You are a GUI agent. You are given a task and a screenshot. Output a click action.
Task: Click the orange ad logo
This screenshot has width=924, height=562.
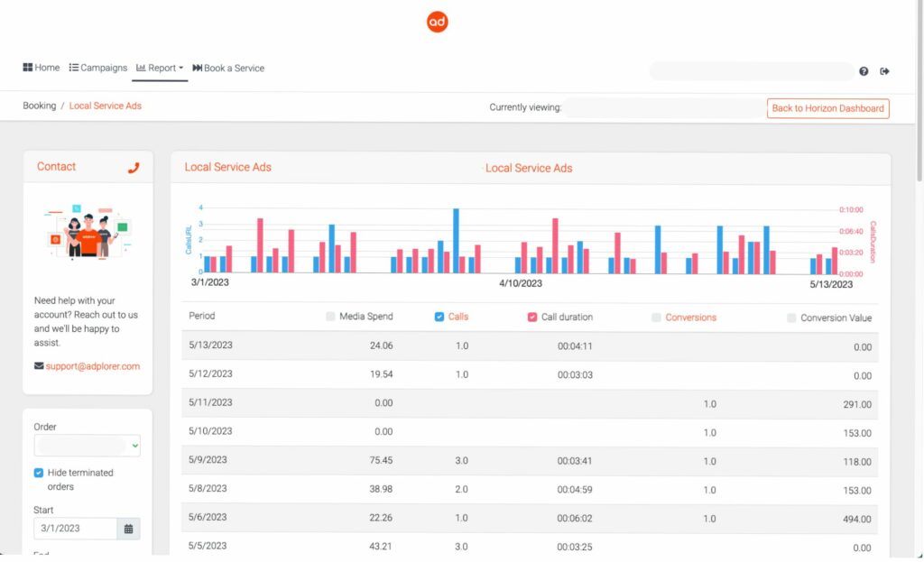click(438, 23)
